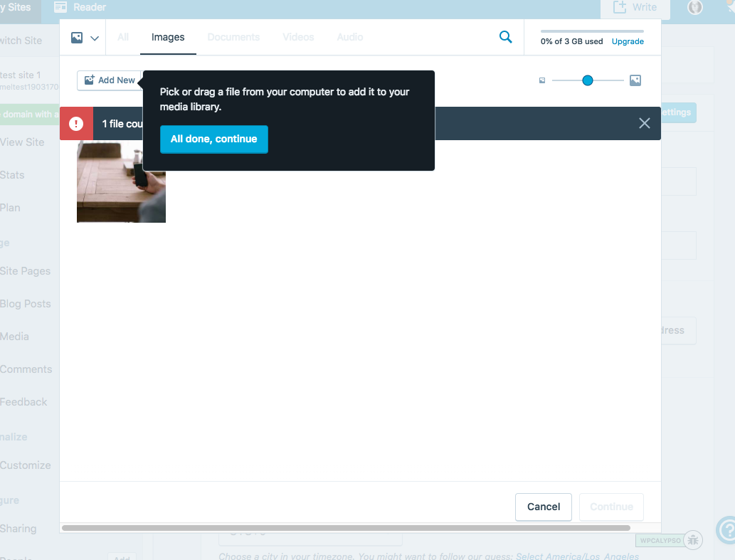Screen dimensions: 735x560
Task: Click the horizontal scrollbar of the modal
Action: (x=346, y=528)
